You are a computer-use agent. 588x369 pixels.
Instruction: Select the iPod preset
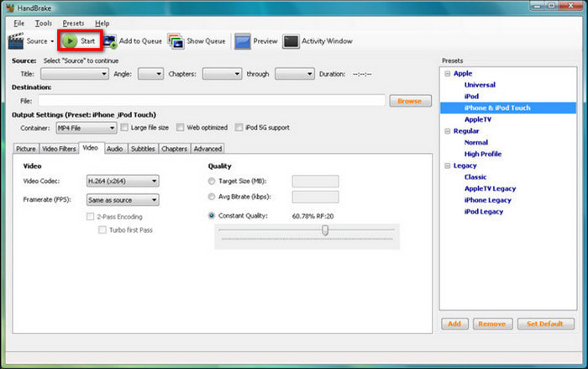(471, 97)
